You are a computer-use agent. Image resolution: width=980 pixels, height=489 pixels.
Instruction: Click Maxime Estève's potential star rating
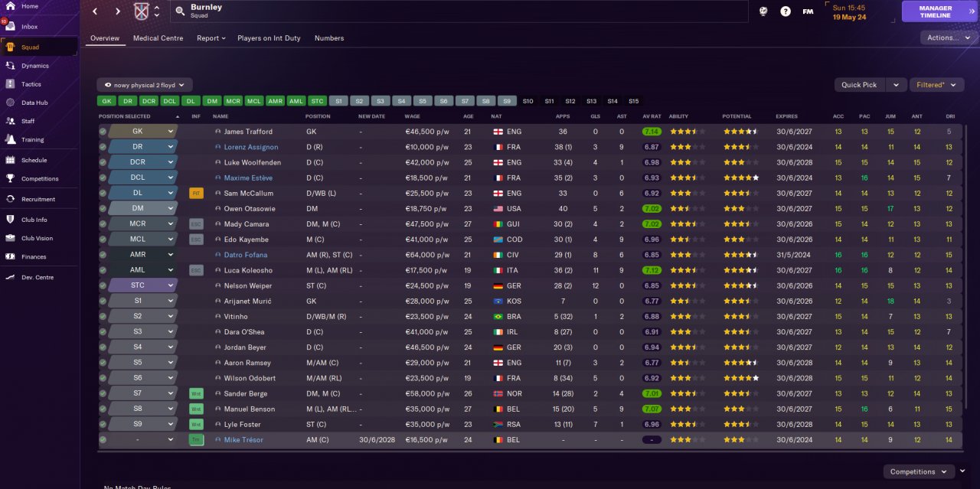pyautogui.click(x=740, y=178)
